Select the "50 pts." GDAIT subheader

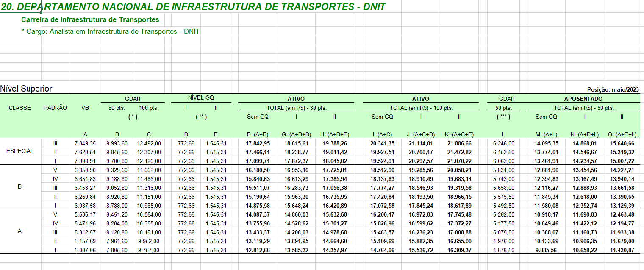pos(504,108)
